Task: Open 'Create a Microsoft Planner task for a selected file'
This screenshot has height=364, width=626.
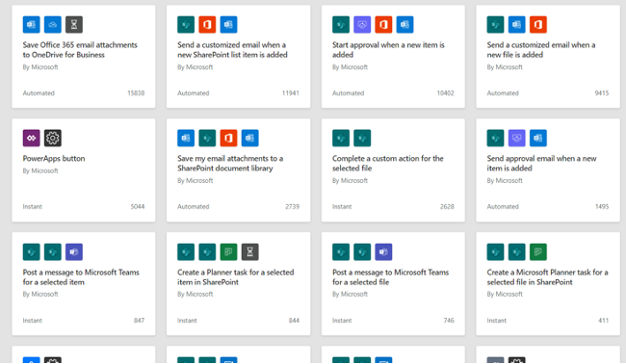Action: (x=547, y=277)
